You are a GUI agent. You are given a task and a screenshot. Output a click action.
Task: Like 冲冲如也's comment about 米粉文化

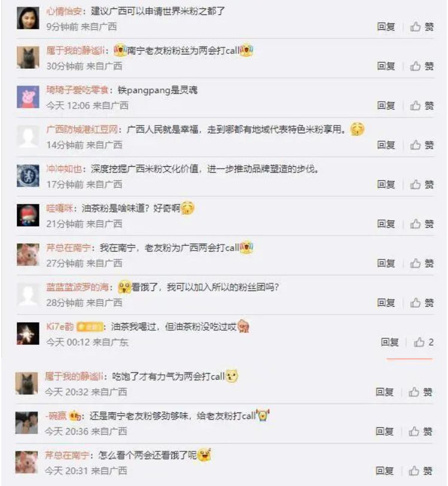422,185
